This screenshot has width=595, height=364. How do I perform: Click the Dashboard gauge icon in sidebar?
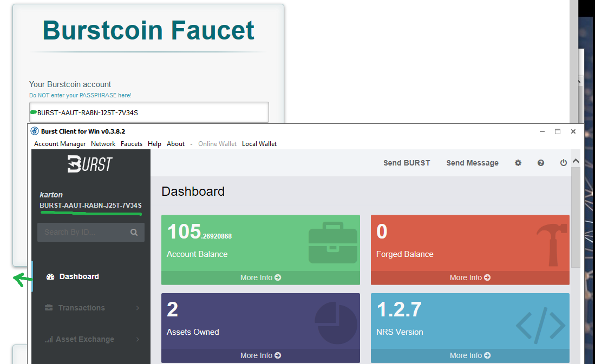pos(50,277)
